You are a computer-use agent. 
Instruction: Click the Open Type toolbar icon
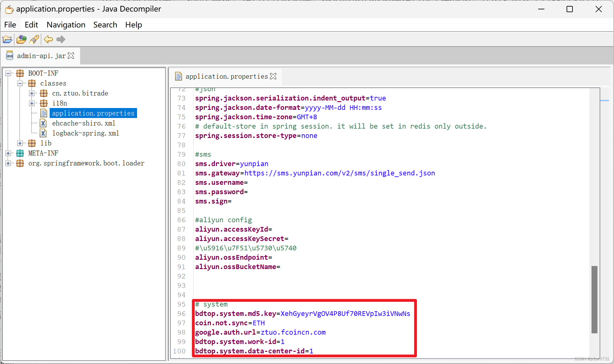[21, 39]
